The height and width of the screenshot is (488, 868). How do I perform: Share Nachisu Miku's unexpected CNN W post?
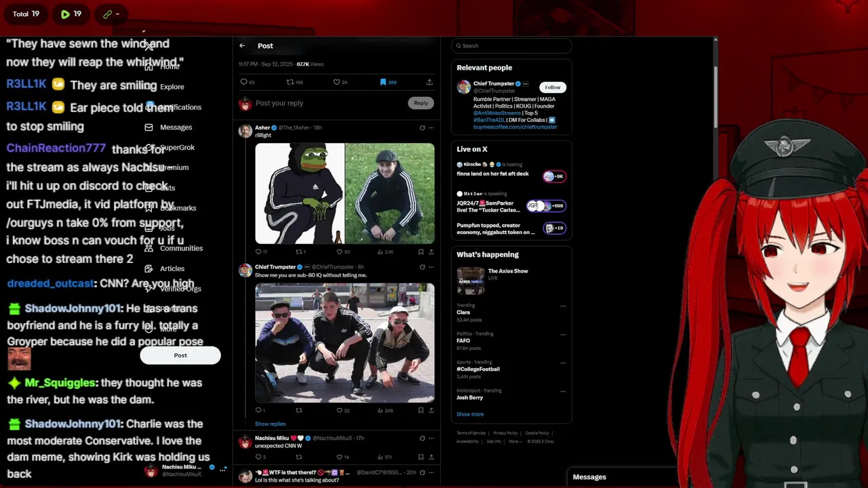point(431,457)
